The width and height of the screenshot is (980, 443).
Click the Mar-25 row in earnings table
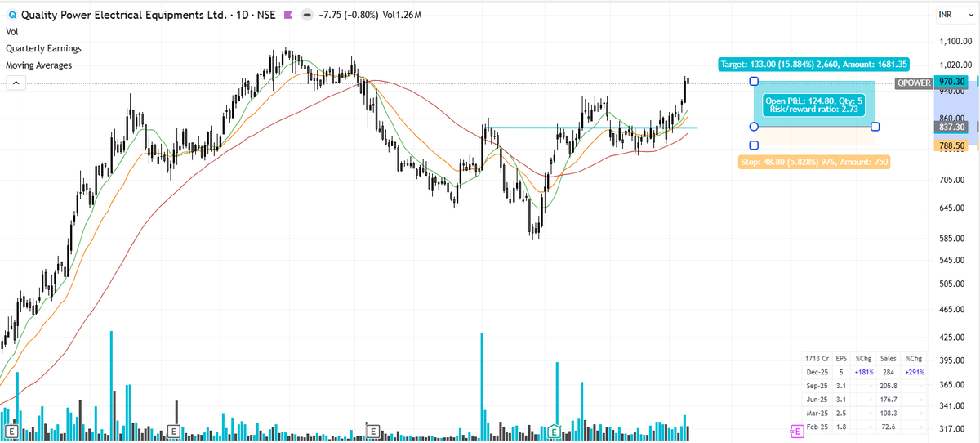click(865, 413)
